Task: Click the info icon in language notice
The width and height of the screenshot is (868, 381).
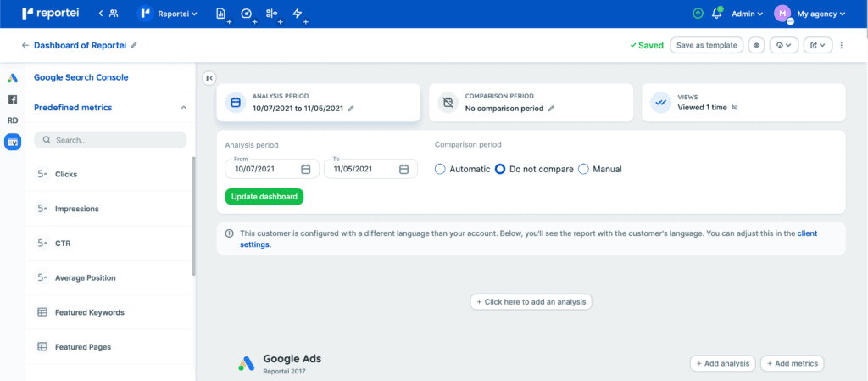Action: [x=229, y=233]
